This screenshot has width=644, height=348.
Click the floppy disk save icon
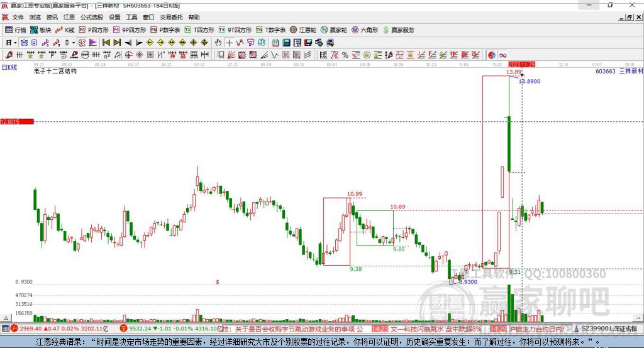click(x=308, y=43)
